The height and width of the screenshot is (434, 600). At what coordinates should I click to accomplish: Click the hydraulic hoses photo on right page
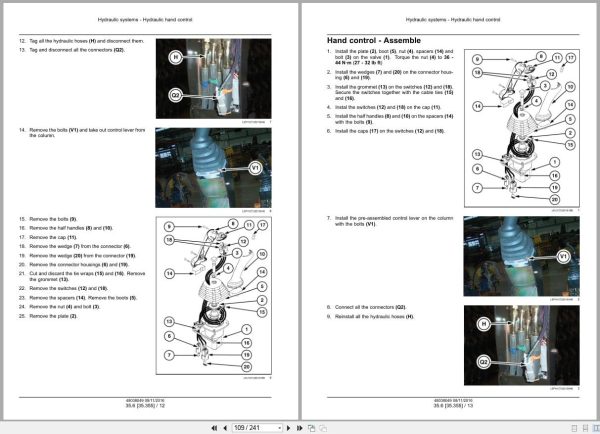[x=522, y=345]
